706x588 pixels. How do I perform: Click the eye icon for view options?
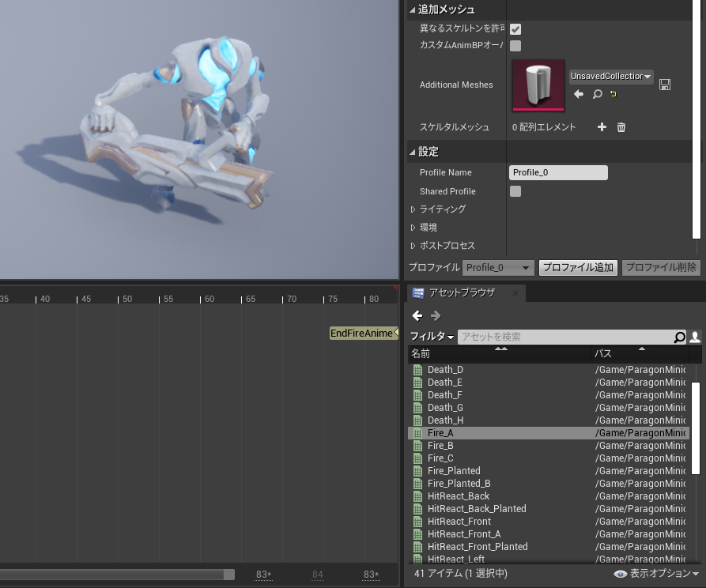click(x=620, y=574)
